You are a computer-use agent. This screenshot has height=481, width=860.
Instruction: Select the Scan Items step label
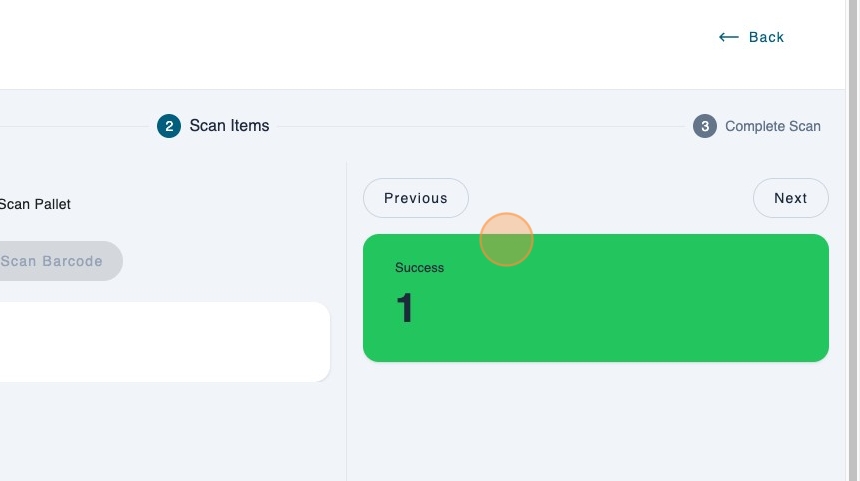coord(229,126)
